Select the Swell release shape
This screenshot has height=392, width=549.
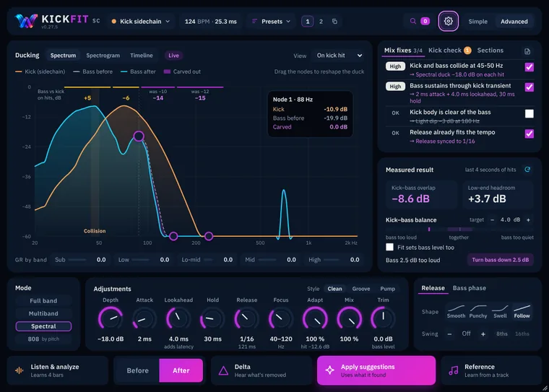coord(500,311)
